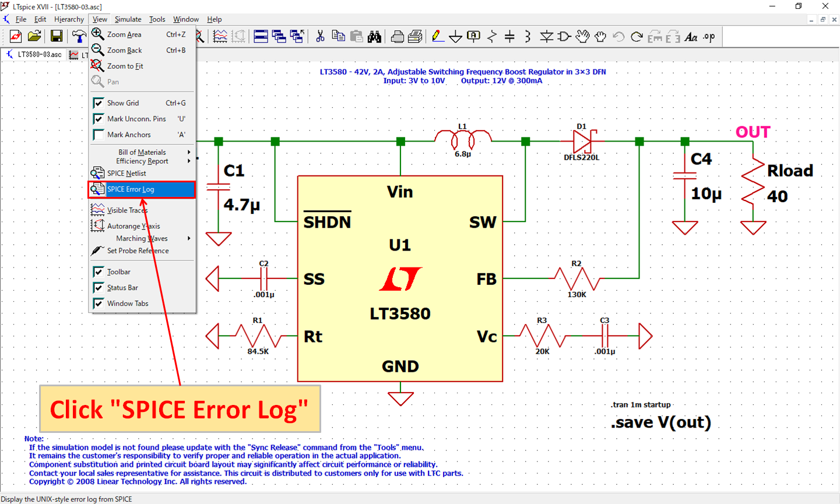Place a capacitor component
Screen dimensions: 840x504
coord(509,36)
